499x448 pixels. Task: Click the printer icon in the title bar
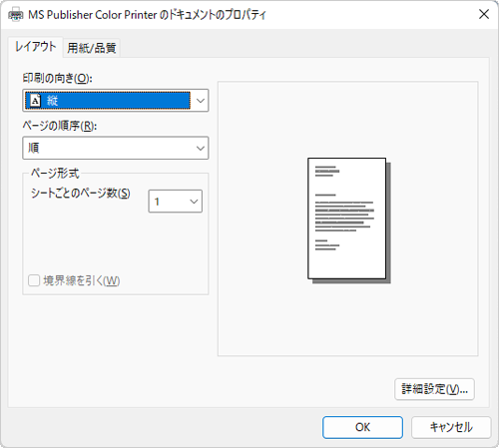(16, 15)
